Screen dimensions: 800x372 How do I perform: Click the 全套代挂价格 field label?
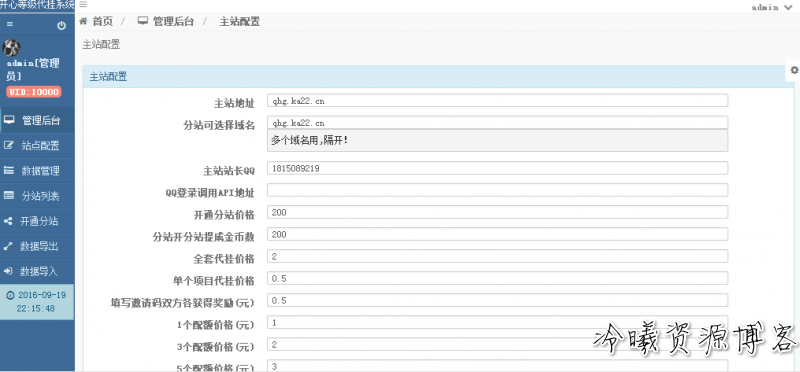pos(223,259)
